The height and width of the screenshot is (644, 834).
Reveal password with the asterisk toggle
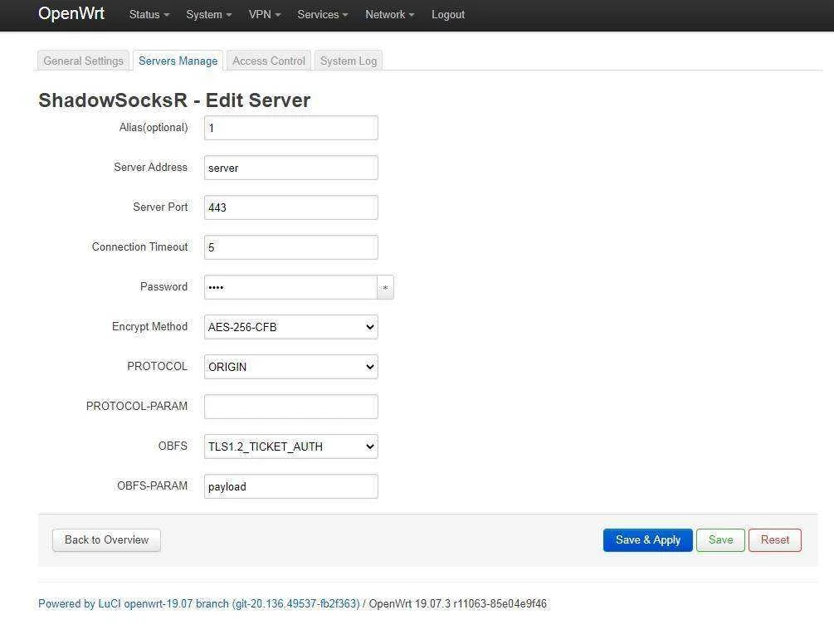[x=386, y=287]
